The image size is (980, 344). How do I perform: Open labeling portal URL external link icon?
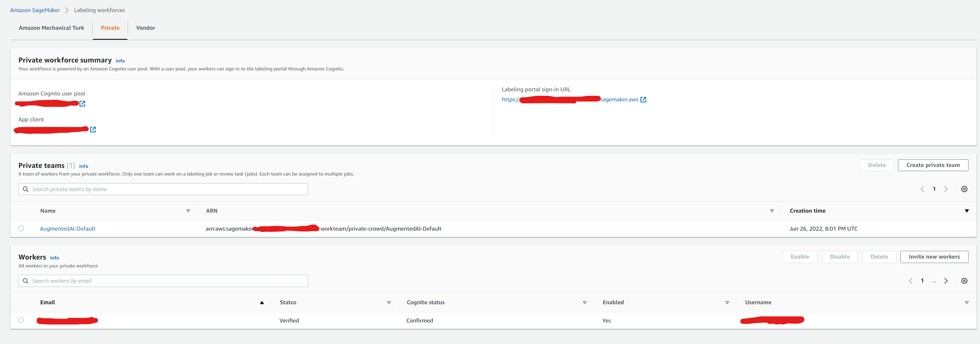pos(643,100)
